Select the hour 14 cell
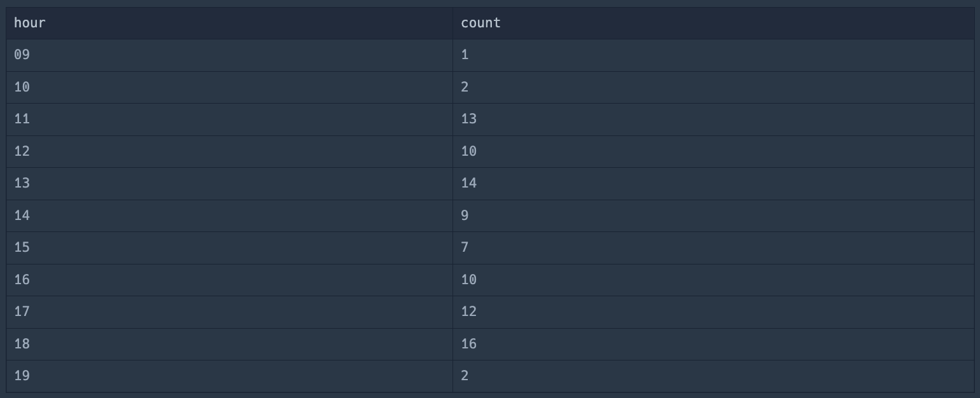 [x=22, y=216]
